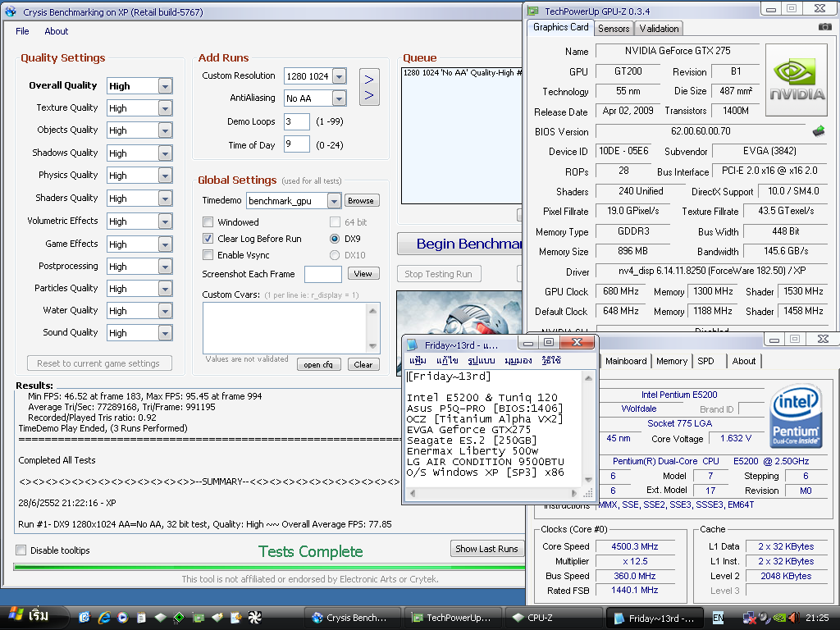Image resolution: width=840 pixels, height=630 pixels.
Task: Click the NVIDIA tray icon
Action: click(778, 618)
